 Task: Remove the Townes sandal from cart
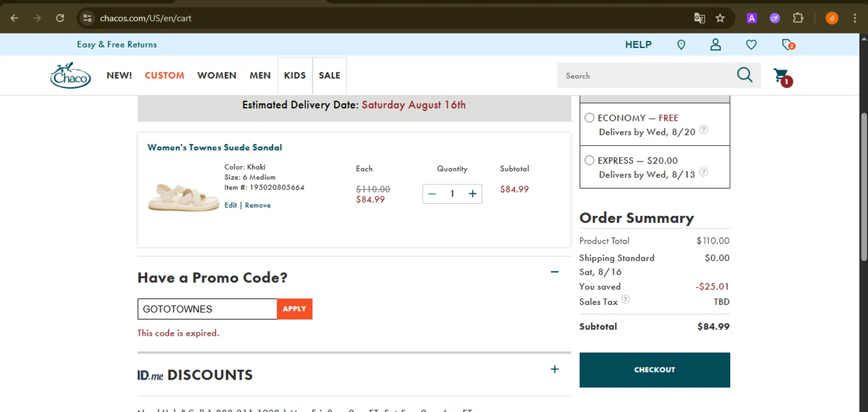(258, 205)
